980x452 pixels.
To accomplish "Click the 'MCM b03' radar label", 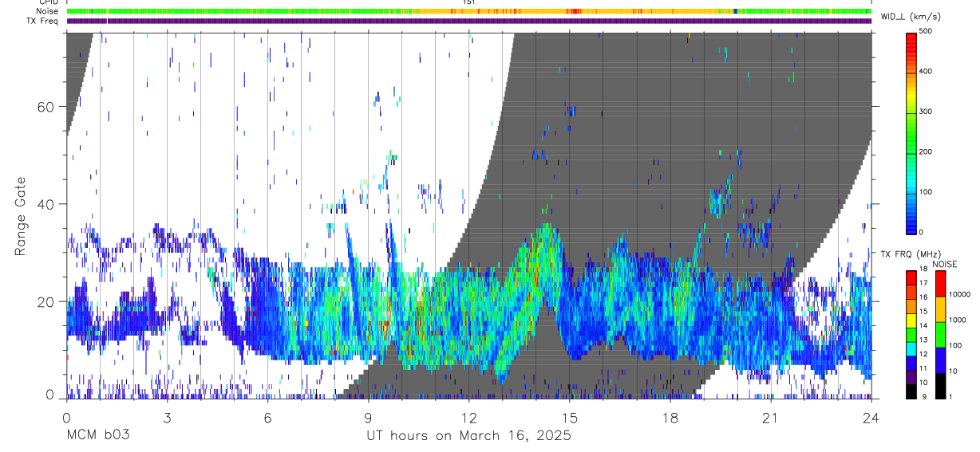I will point(97,436).
